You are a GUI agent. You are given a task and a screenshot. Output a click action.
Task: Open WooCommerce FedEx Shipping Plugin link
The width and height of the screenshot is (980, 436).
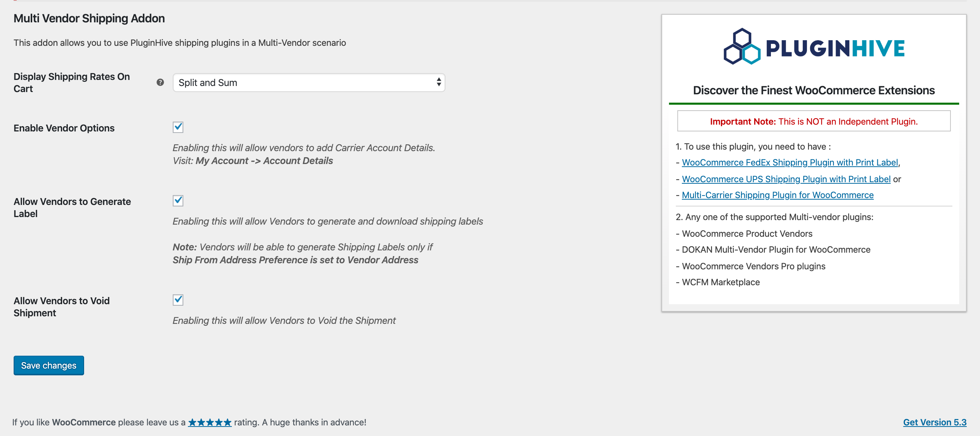tap(789, 163)
